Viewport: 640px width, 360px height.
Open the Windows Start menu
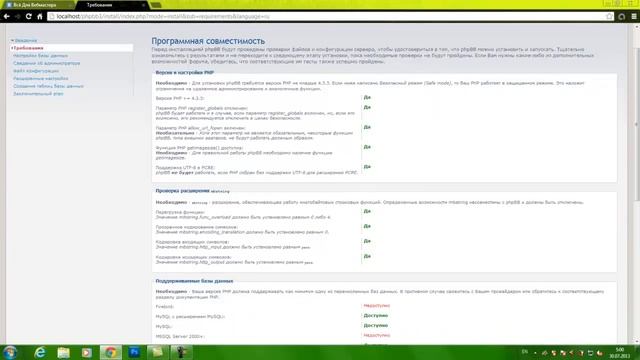(x=10, y=352)
